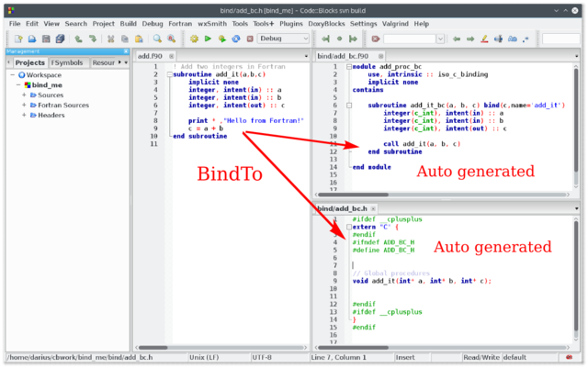
Task: Expand the Fortran Sources folder
Action: tap(24, 106)
